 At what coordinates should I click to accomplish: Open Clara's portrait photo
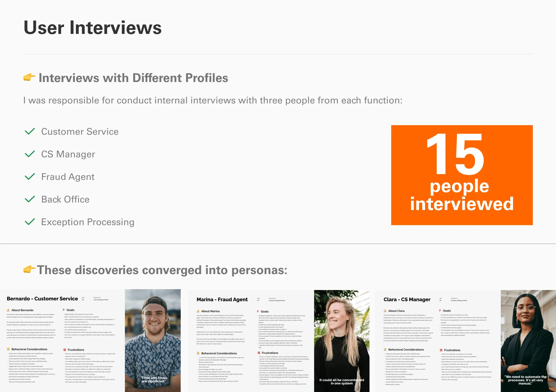coord(528,341)
